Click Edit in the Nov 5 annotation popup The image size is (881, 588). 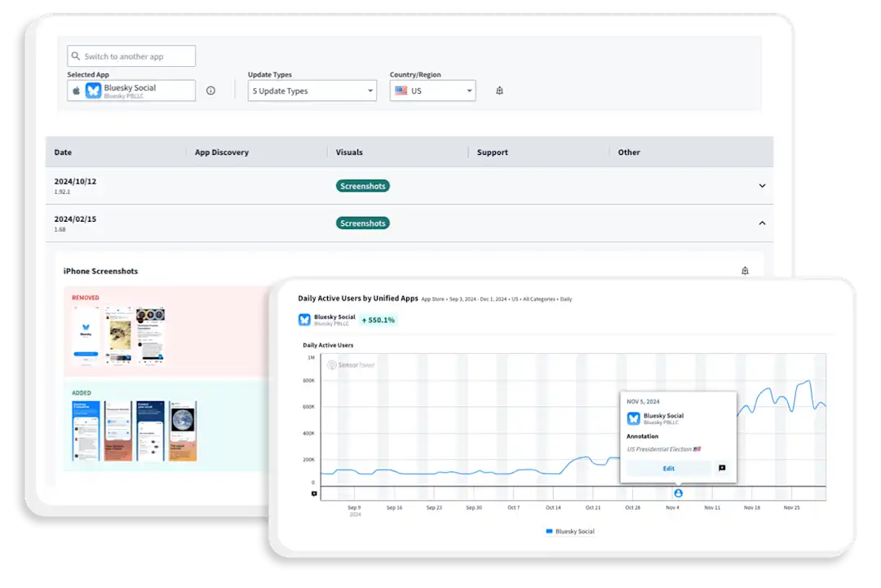pos(669,468)
